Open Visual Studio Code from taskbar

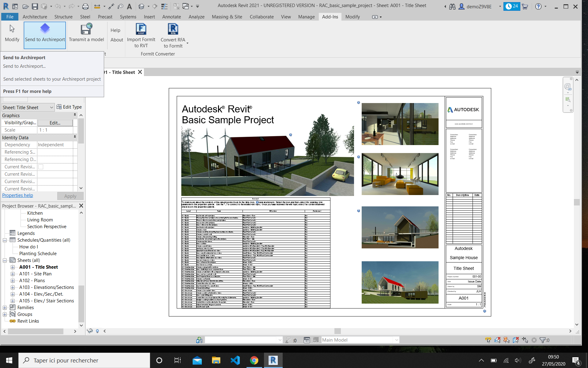click(x=235, y=360)
